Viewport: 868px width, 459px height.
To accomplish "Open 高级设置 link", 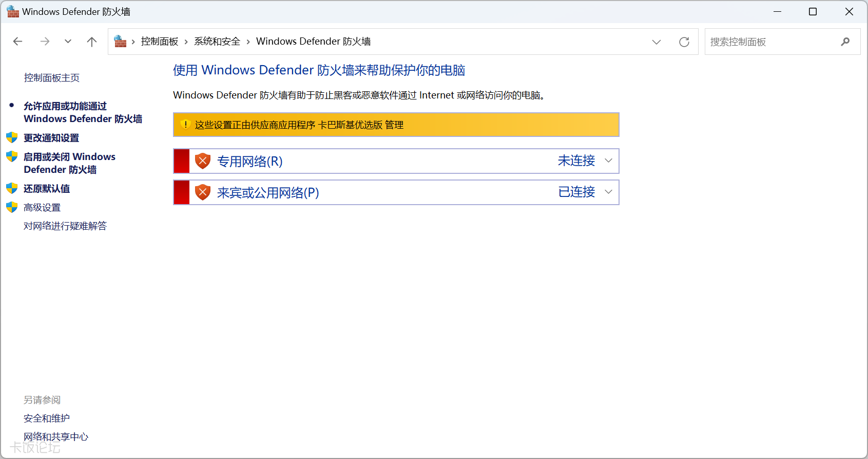I will pos(42,208).
